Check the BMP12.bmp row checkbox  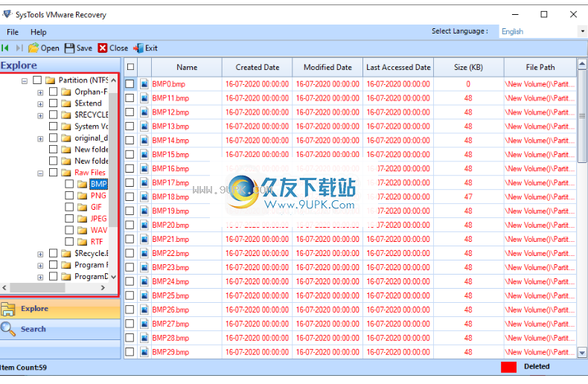coord(130,112)
